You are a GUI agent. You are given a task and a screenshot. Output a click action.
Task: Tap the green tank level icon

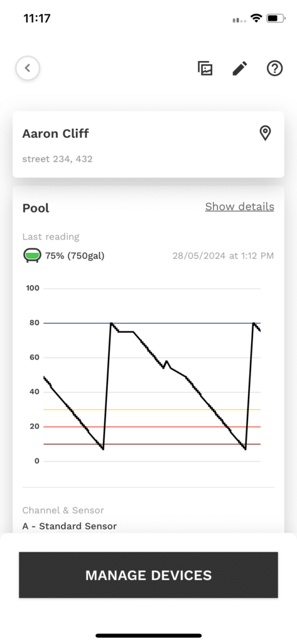(x=31, y=256)
